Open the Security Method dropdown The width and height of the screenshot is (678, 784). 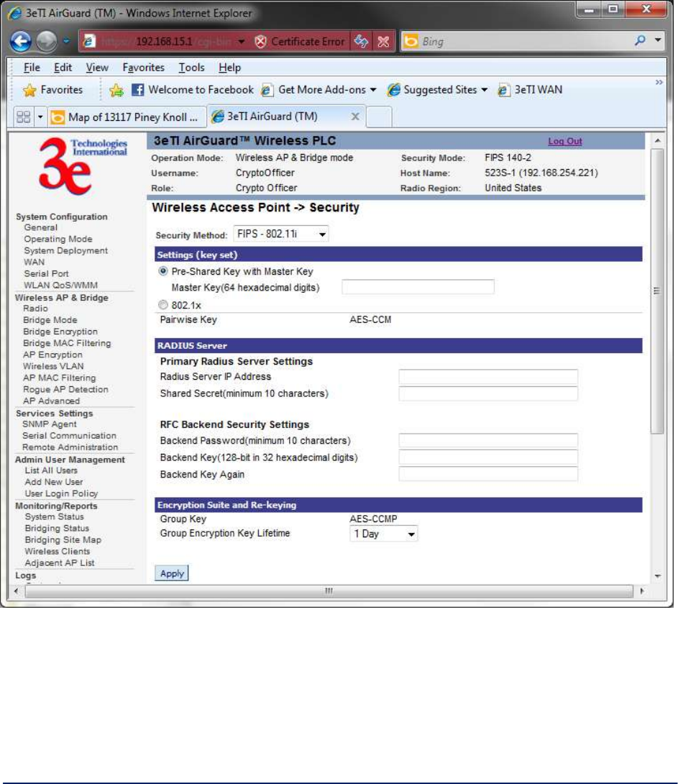[281, 234]
